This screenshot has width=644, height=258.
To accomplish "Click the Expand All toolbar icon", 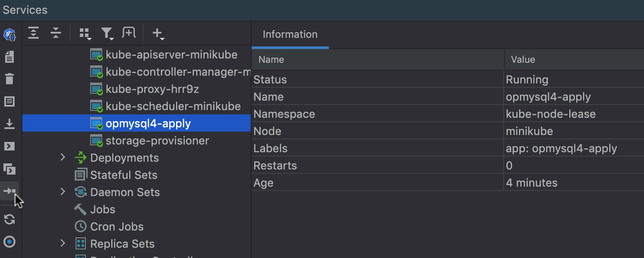I will (x=33, y=33).
